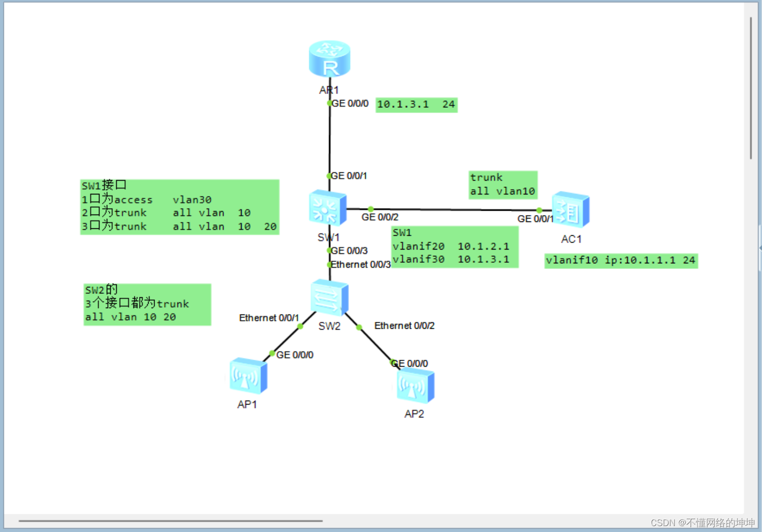
Task: Click the 'trunk all vlan10' note
Action: 503,185
